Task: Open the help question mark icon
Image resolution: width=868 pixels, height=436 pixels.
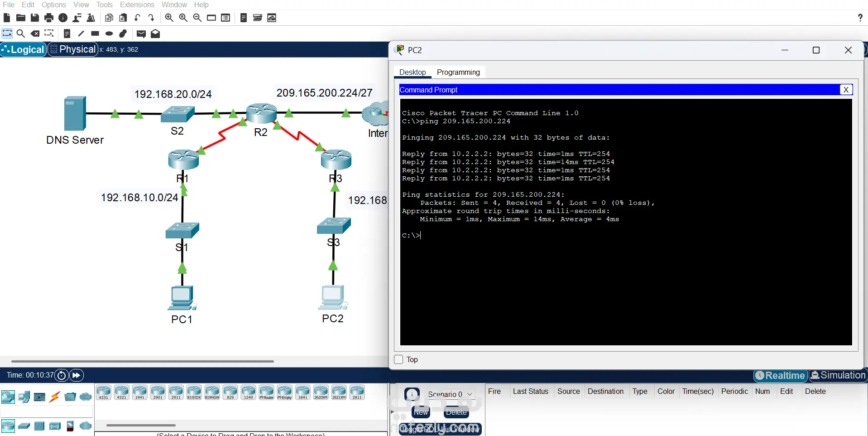Action: point(860,18)
